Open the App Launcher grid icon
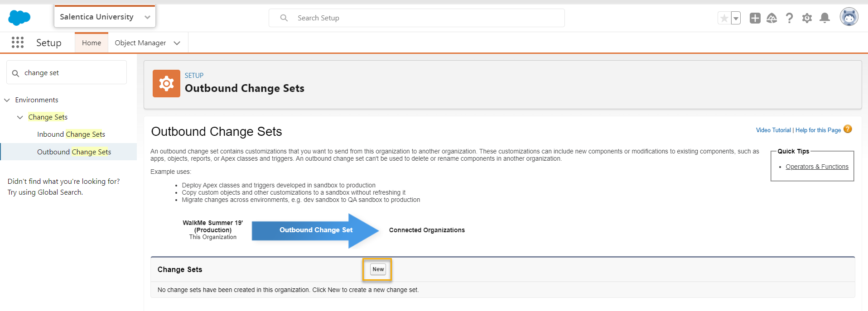868x311 pixels. pyautogui.click(x=18, y=43)
